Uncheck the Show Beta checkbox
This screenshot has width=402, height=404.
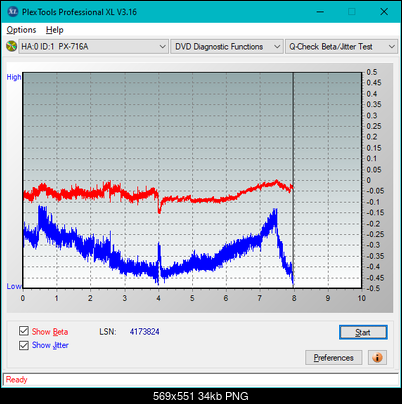pyautogui.click(x=24, y=331)
